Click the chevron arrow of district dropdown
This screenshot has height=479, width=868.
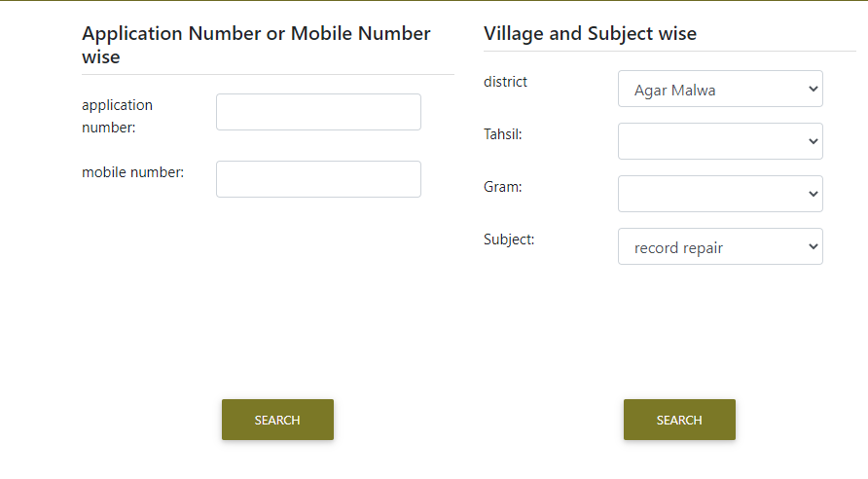click(x=814, y=90)
